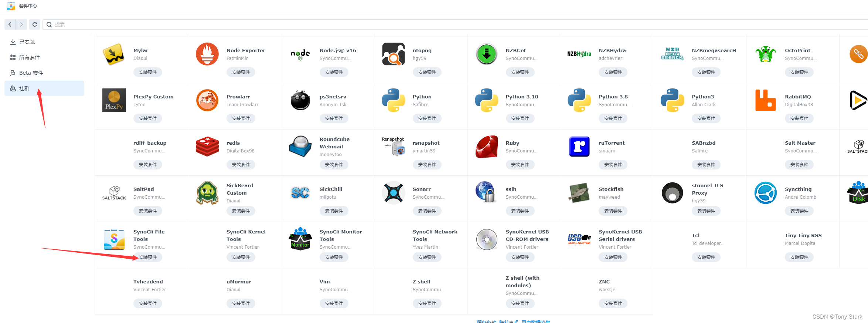Install the Python3 by Allan Clark package
Viewport: 868px width, 323px height.
pyautogui.click(x=706, y=118)
